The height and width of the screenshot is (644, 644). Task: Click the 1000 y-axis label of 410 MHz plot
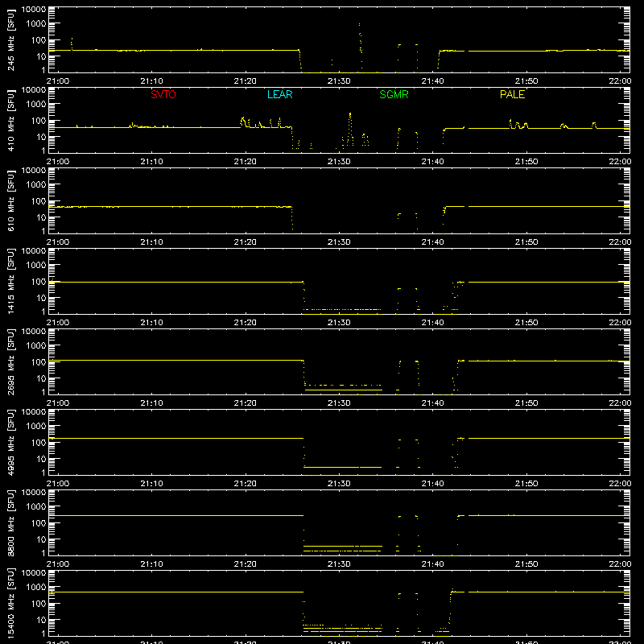[36, 105]
